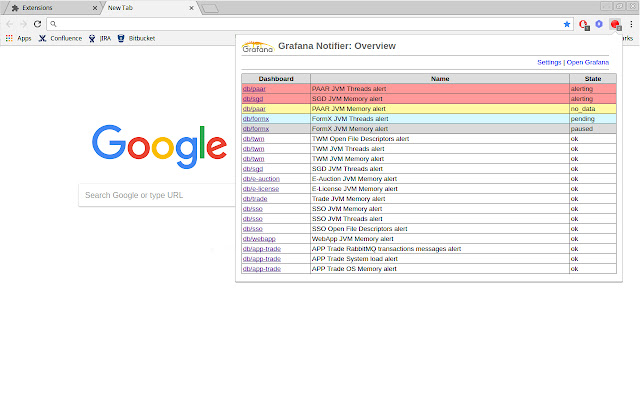The image size is (640, 400).
Task: Click the 'paused' state cell
Action: pos(593,129)
